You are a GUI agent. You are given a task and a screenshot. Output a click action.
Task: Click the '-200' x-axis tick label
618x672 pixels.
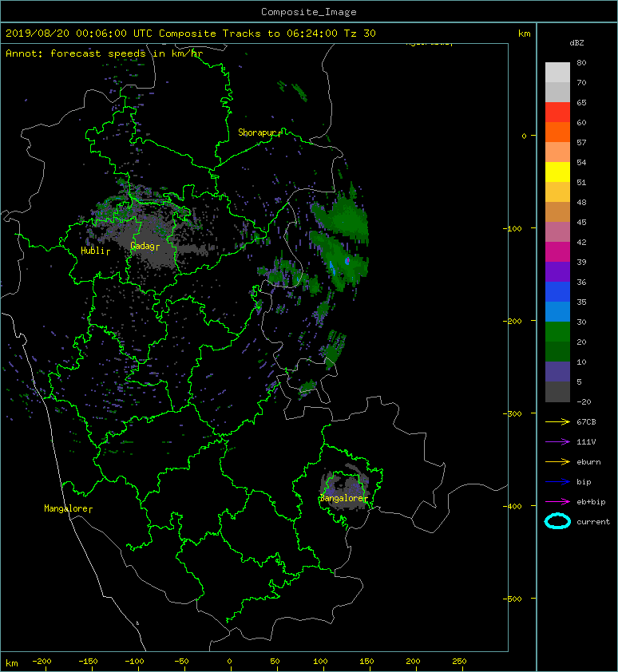click(42, 662)
